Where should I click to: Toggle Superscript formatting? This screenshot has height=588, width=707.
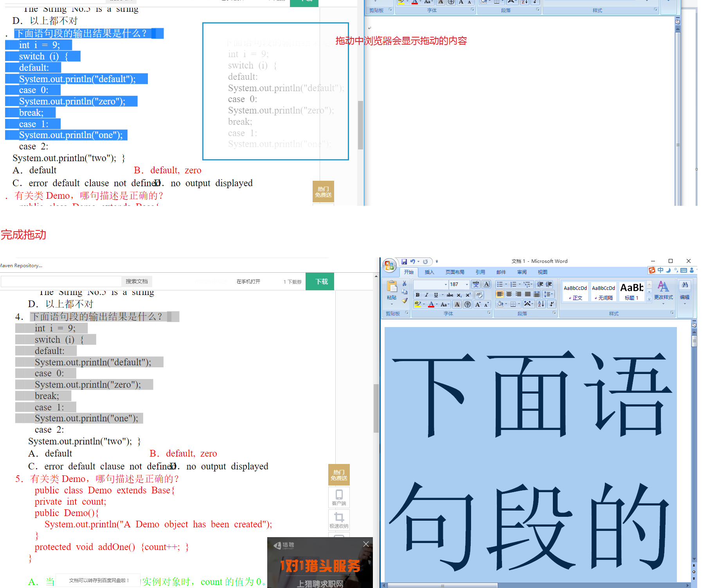468,295
